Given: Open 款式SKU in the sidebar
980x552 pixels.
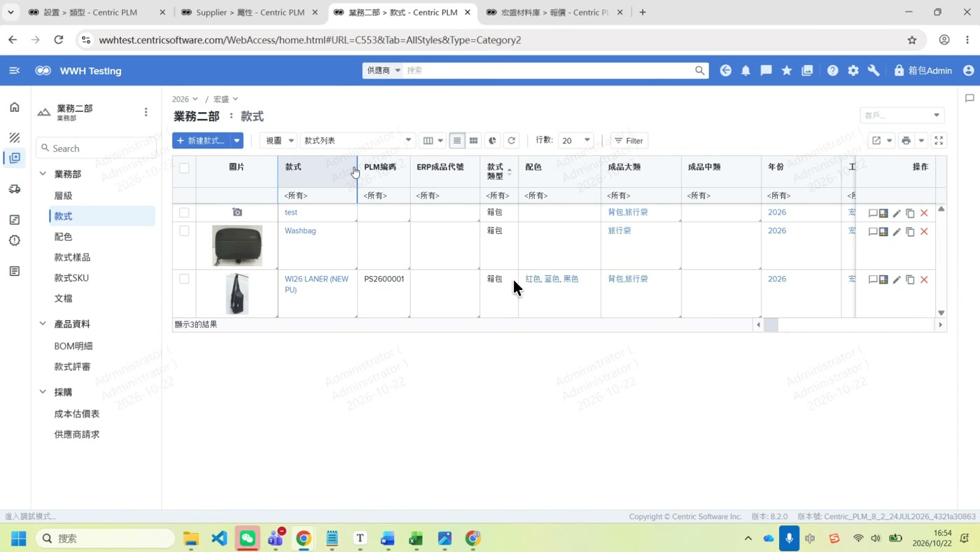Looking at the screenshot, I should (71, 278).
